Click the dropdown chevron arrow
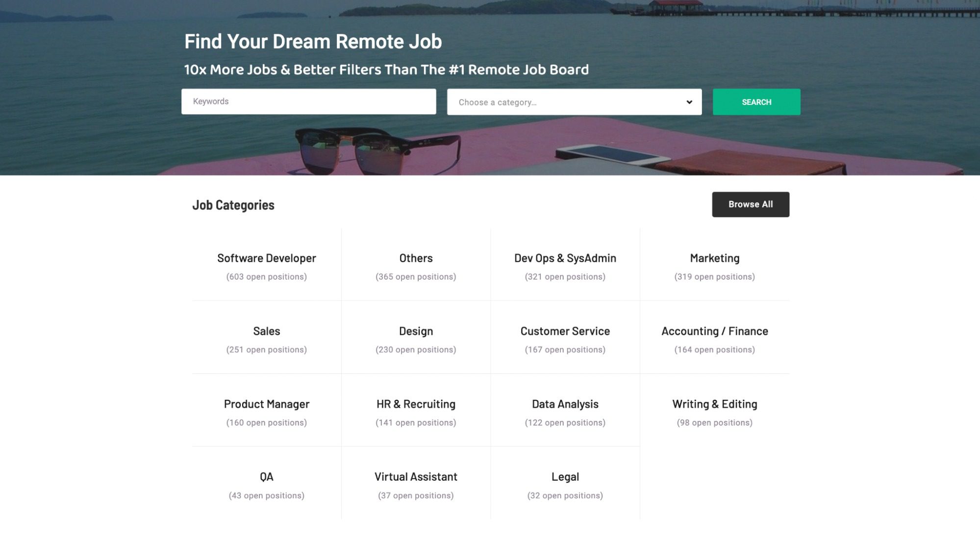This screenshot has width=980, height=539. tap(689, 102)
